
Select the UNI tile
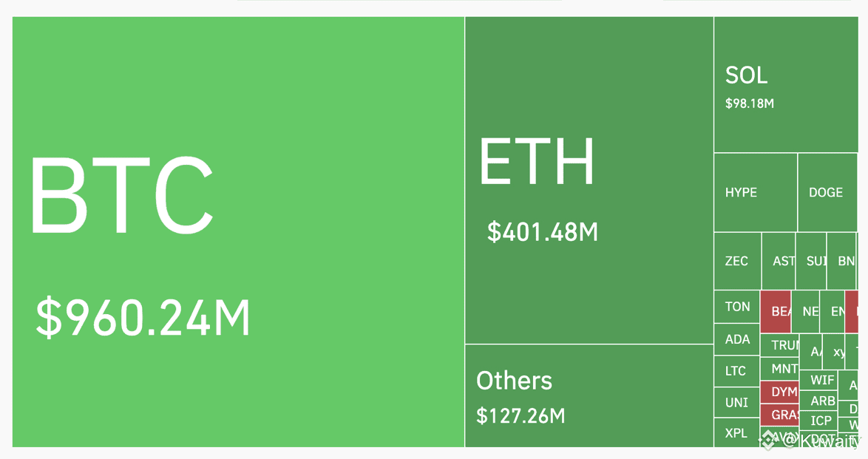point(737,403)
